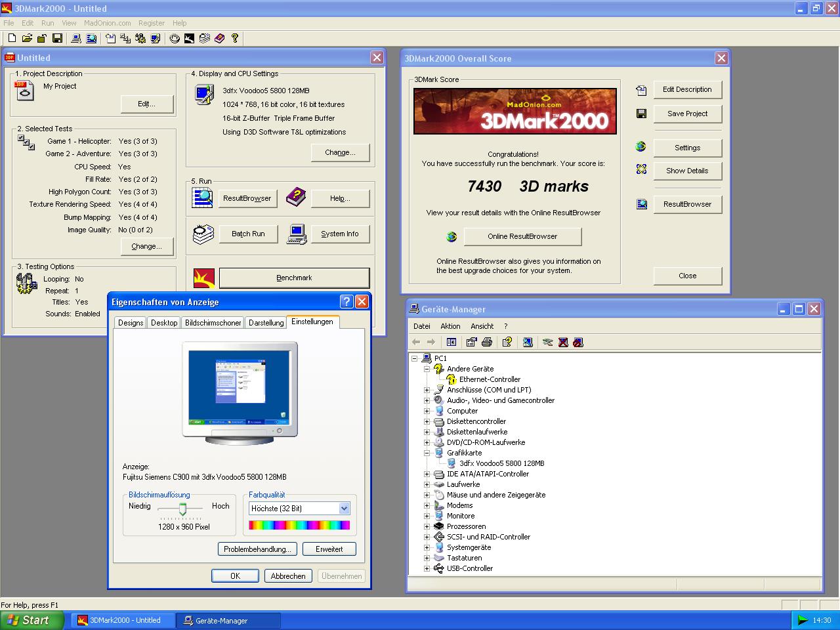The image size is (840, 630).
Task: Click the black-and-white run benchmark toolbar icon
Action: 189,39
